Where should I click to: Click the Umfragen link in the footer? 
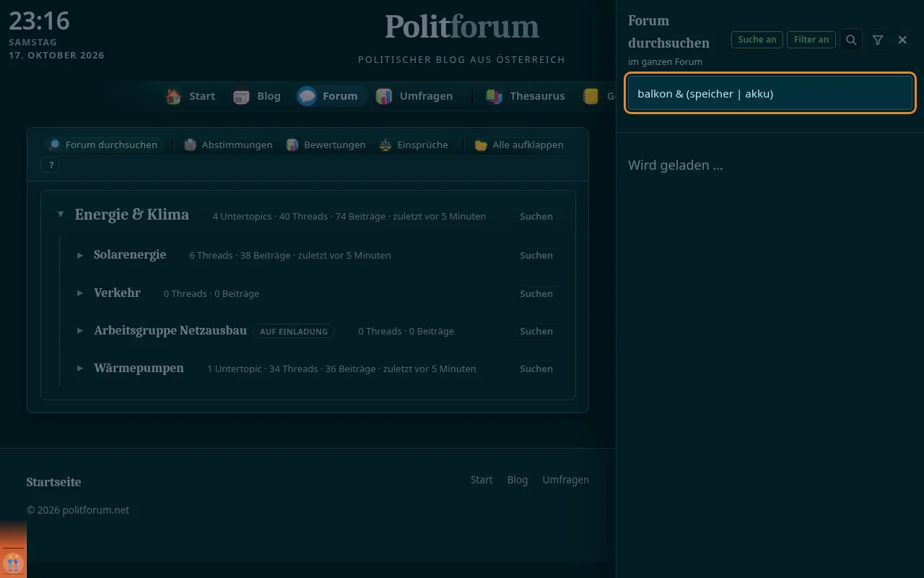pyautogui.click(x=566, y=480)
